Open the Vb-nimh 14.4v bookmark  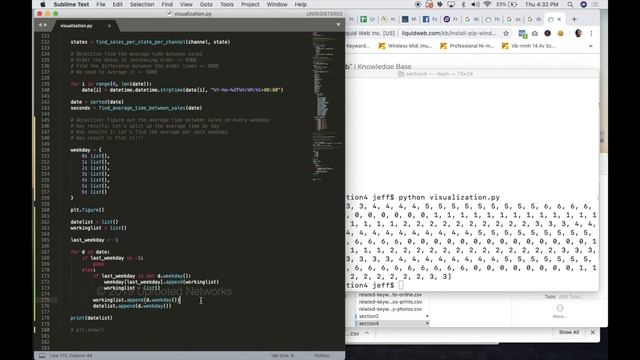click(529, 46)
